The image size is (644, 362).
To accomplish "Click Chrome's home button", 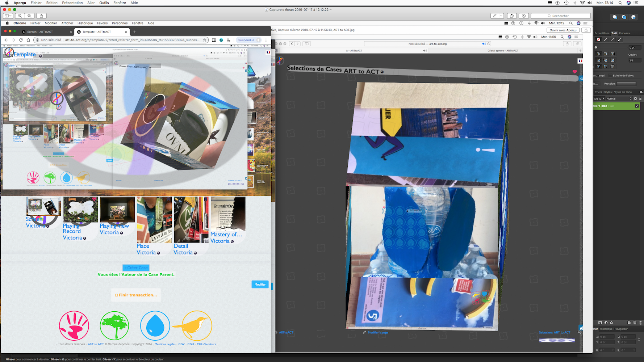I will point(28,40).
